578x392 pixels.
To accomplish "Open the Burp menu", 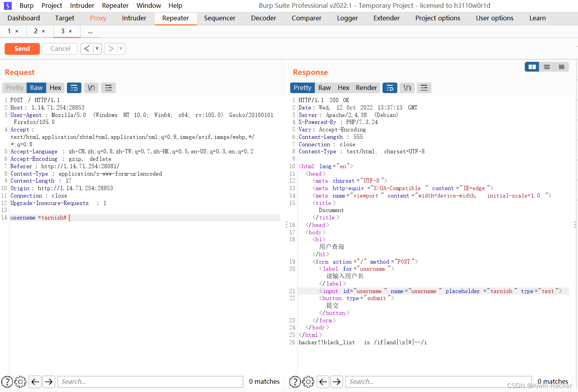I will pyautogui.click(x=26, y=5).
